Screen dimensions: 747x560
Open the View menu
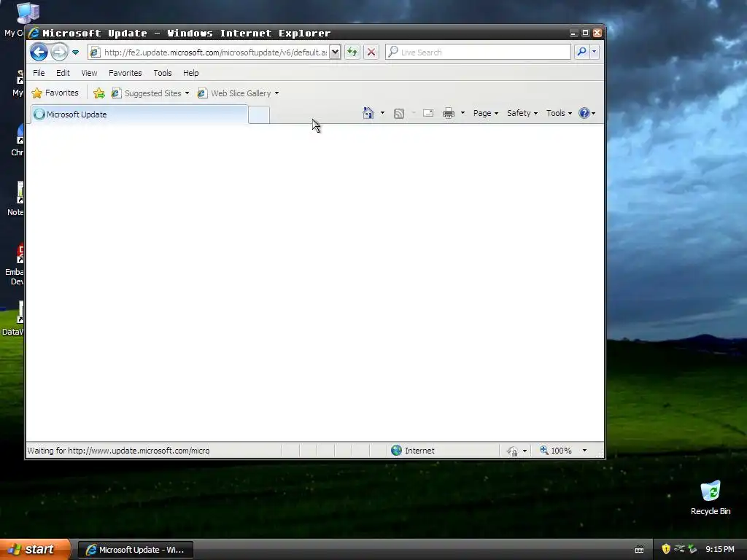point(89,73)
